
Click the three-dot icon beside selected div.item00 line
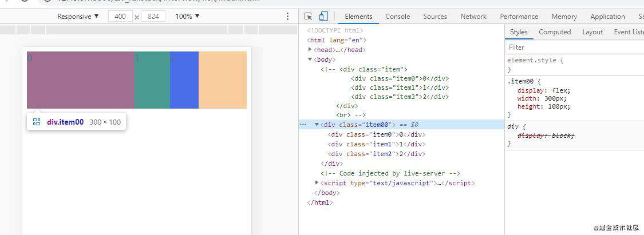(x=303, y=125)
